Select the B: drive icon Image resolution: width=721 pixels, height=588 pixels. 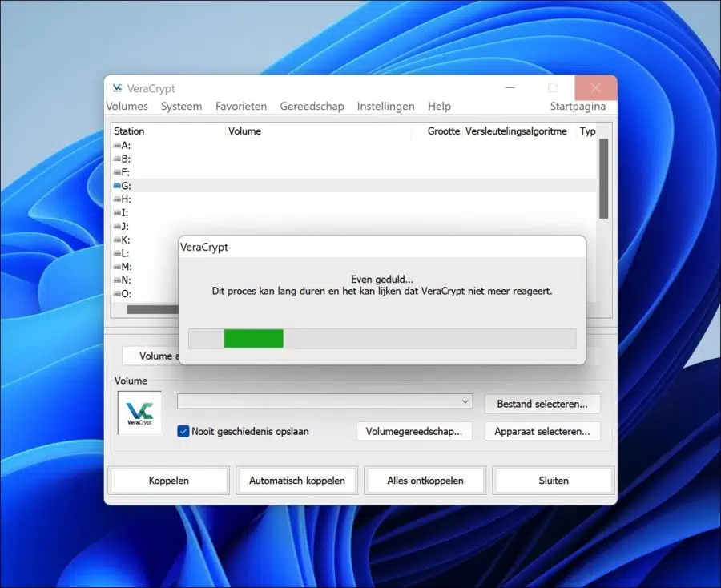pyautogui.click(x=117, y=159)
